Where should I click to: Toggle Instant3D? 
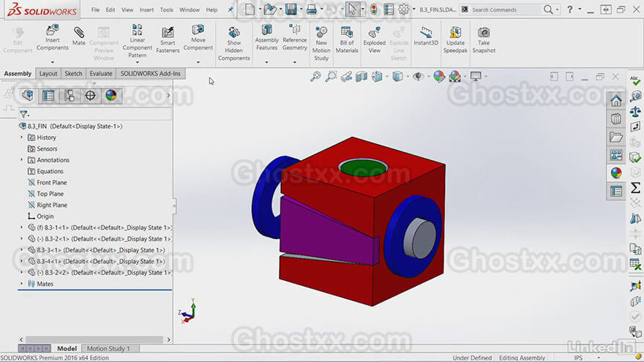click(x=426, y=36)
